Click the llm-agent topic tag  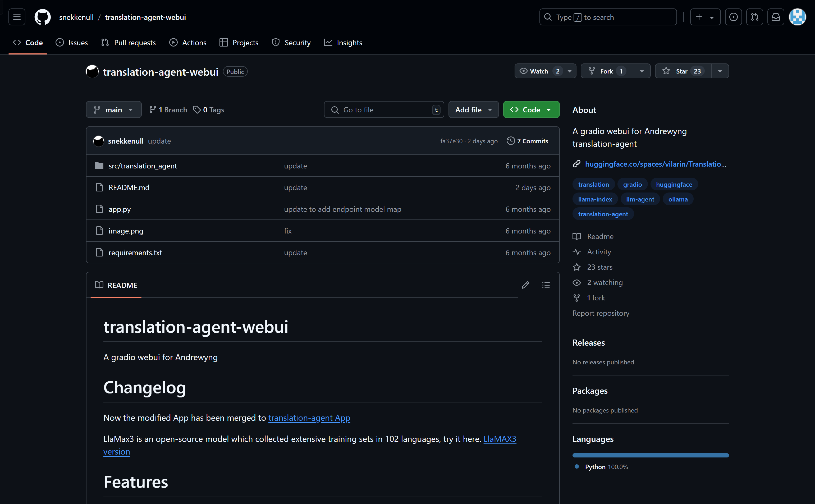[640, 199]
